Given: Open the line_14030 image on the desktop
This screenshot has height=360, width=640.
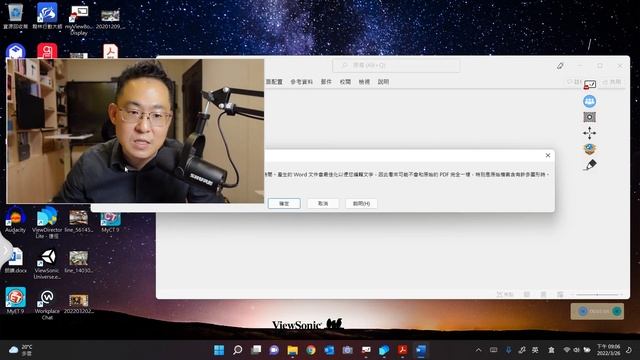Looking at the screenshot, I should click(79, 262).
